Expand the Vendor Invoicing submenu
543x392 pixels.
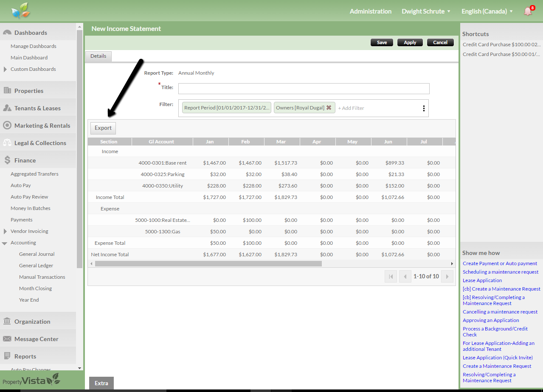[x=5, y=231]
